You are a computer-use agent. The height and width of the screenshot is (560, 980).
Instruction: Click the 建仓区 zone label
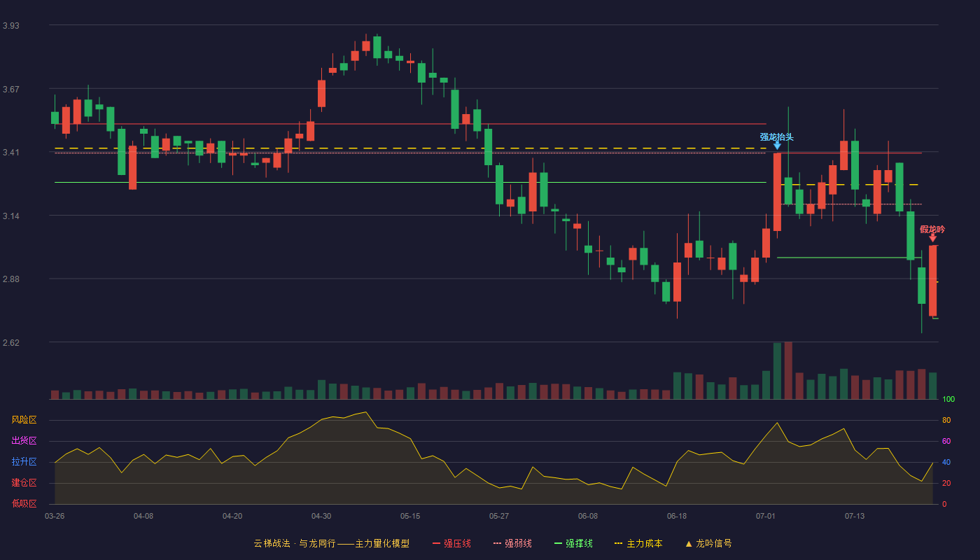click(x=24, y=483)
